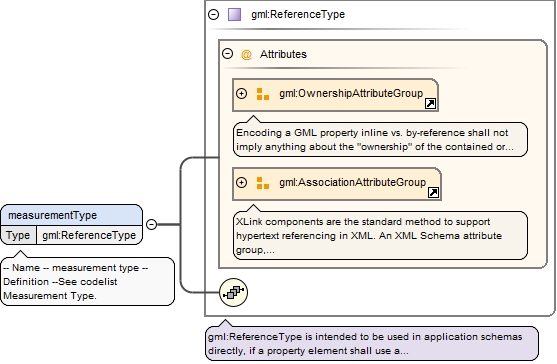Collapse measurementType element children

click(x=152, y=224)
